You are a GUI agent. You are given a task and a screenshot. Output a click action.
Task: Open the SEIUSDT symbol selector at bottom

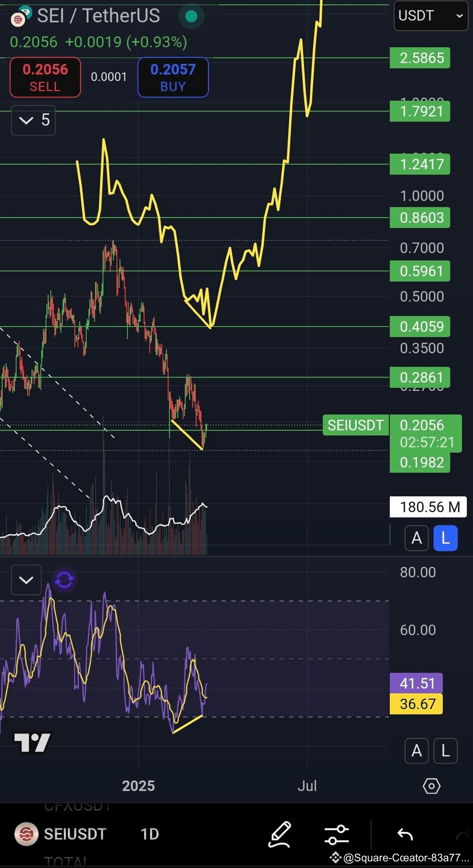[x=75, y=834]
